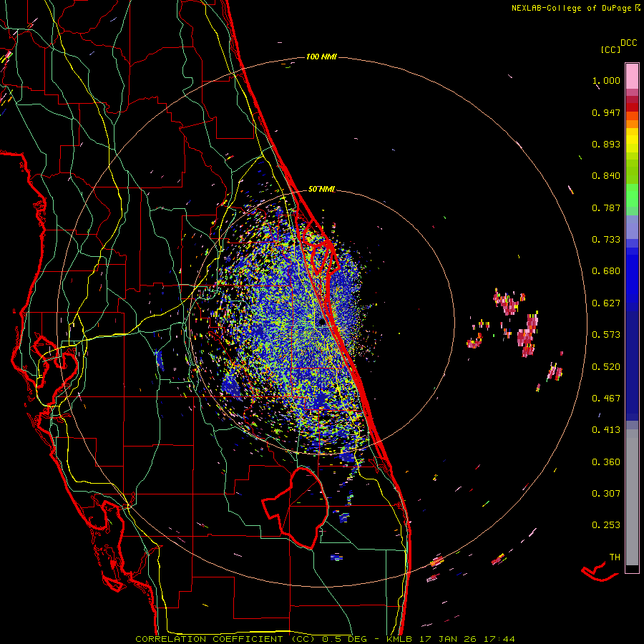Pick the bright green color bar segment

pyautogui.click(x=632, y=195)
